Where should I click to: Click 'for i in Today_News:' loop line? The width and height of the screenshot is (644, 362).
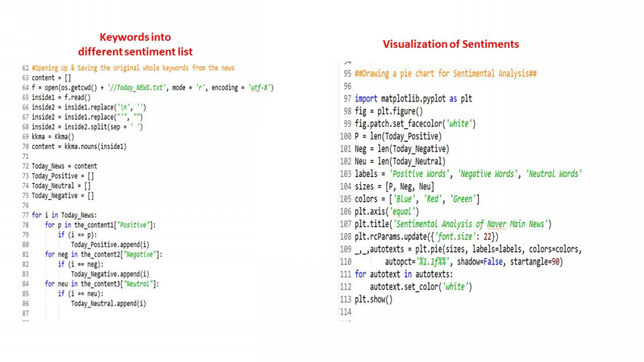click(x=64, y=215)
